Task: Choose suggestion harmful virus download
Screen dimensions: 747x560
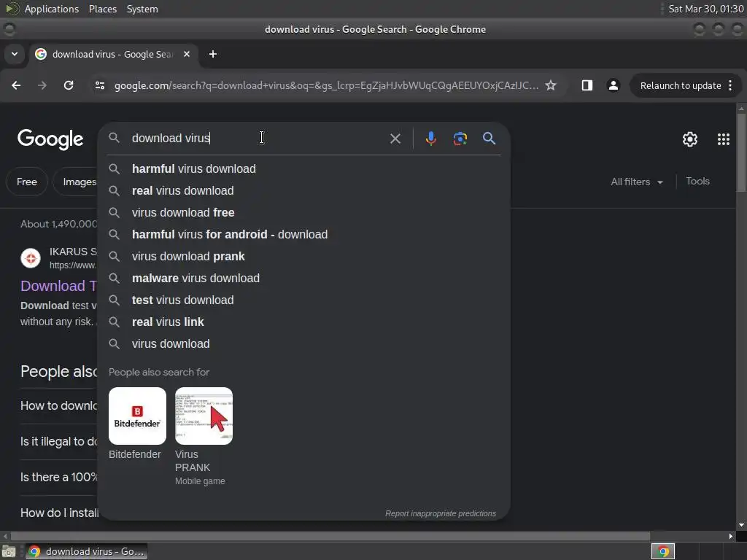Action: tap(303, 169)
